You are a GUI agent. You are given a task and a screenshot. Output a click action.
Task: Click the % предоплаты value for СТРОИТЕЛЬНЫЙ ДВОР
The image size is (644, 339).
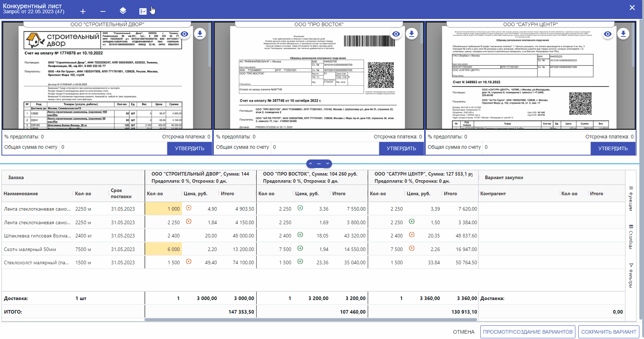pyautogui.click(x=42, y=137)
